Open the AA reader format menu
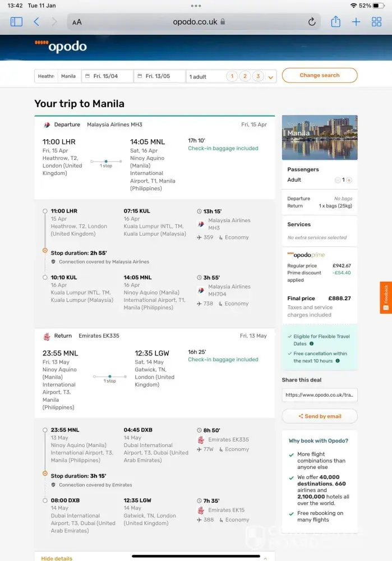 point(77,22)
